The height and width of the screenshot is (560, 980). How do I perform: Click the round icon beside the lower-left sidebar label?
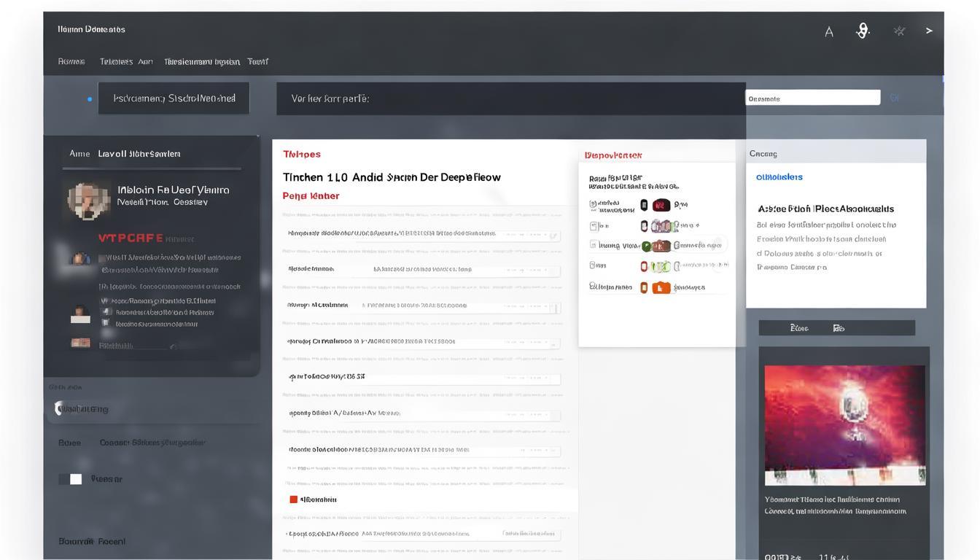[58, 408]
